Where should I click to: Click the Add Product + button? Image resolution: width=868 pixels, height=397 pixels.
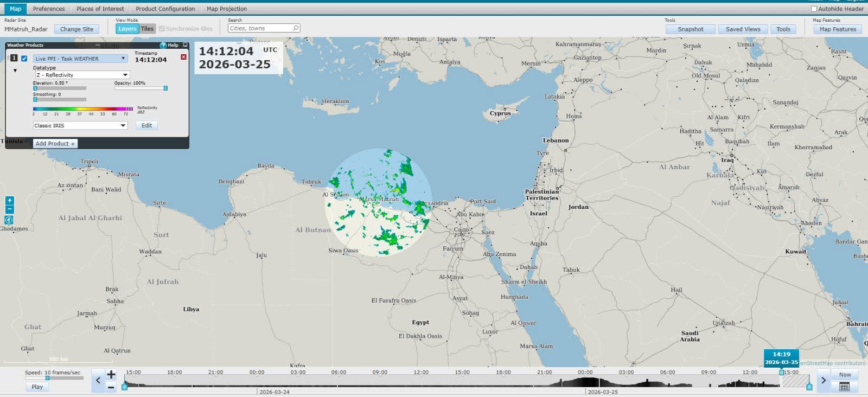tap(55, 144)
